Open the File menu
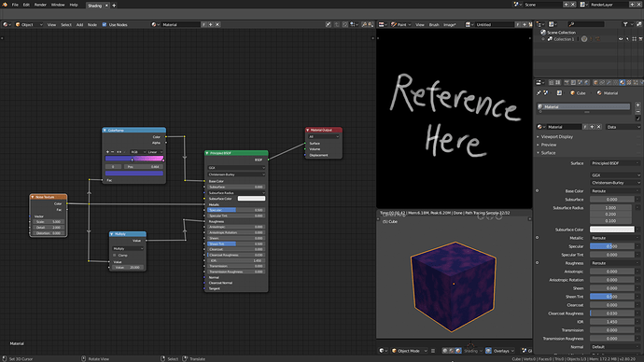The image size is (644, 362). click(x=15, y=5)
